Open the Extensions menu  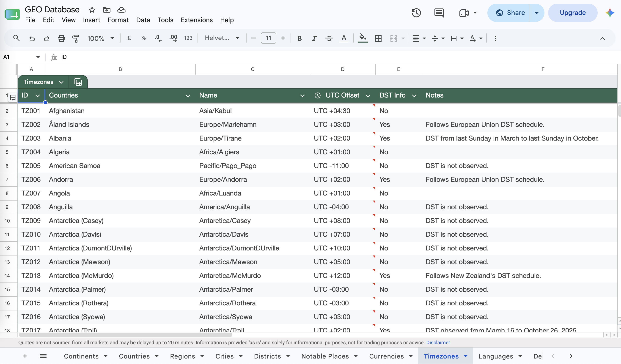(x=196, y=20)
